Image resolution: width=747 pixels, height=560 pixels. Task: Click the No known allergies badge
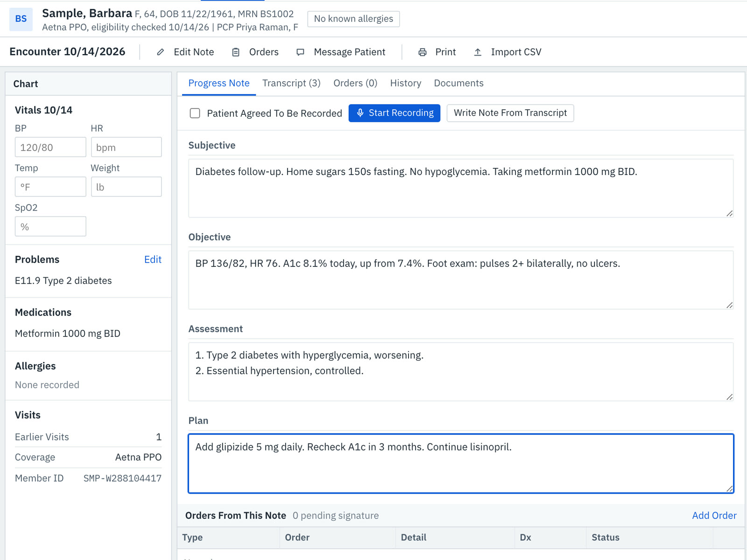353,19
